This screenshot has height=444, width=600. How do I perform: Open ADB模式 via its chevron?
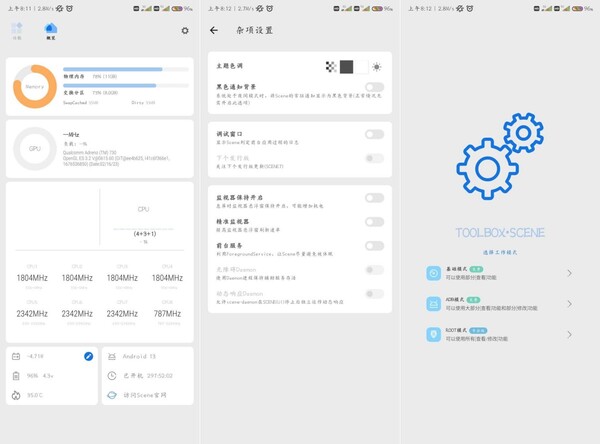point(569,304)
